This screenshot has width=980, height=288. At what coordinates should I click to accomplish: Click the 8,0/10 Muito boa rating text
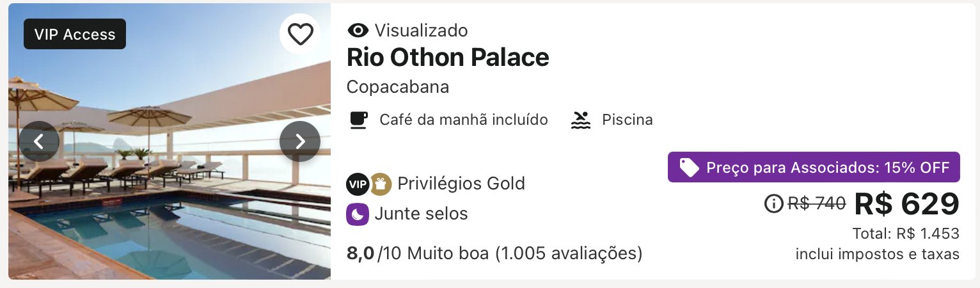[494, 253]
